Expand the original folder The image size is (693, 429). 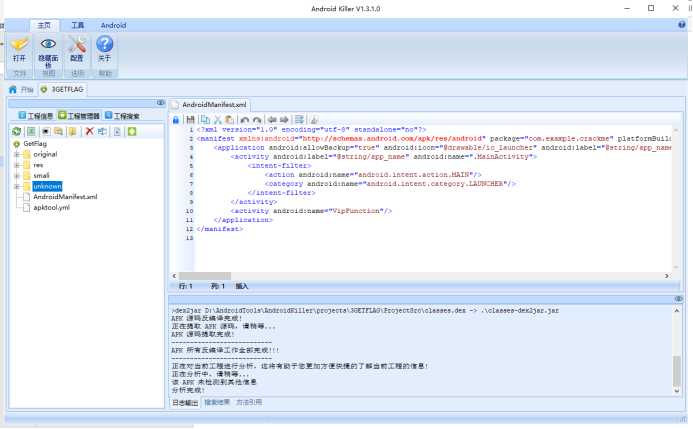click(x=17, y=154)
